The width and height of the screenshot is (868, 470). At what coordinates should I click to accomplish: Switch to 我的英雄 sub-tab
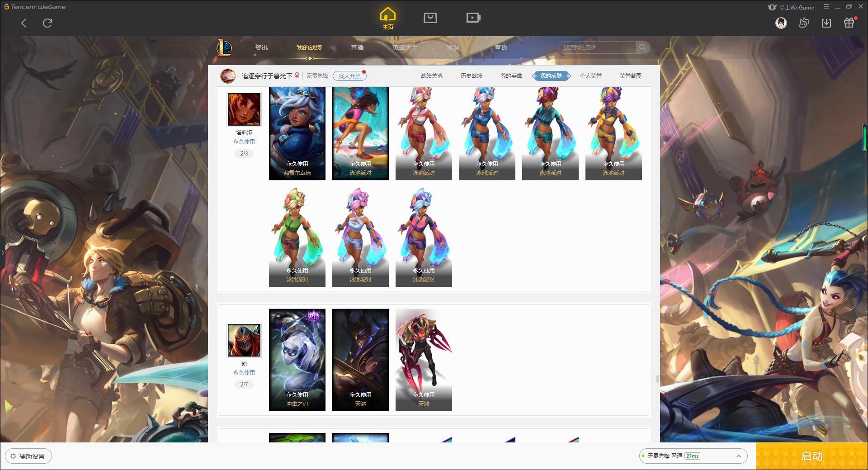coord(511,76)
